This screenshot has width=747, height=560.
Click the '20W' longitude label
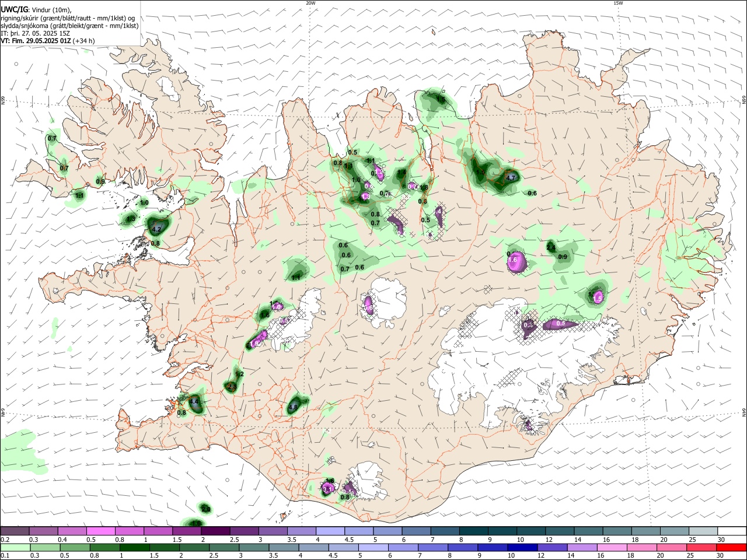click(310, 3)
